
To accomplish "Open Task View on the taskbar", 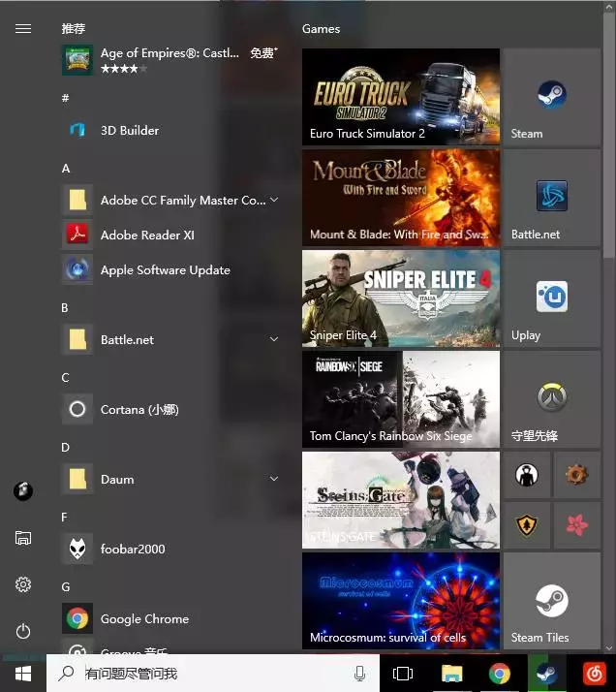I will tap(403, 674).
